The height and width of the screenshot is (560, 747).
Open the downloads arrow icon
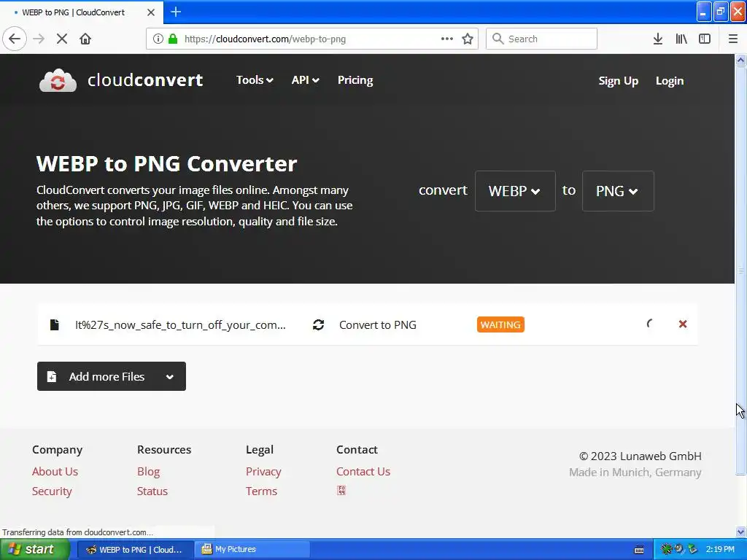(658, 39)
